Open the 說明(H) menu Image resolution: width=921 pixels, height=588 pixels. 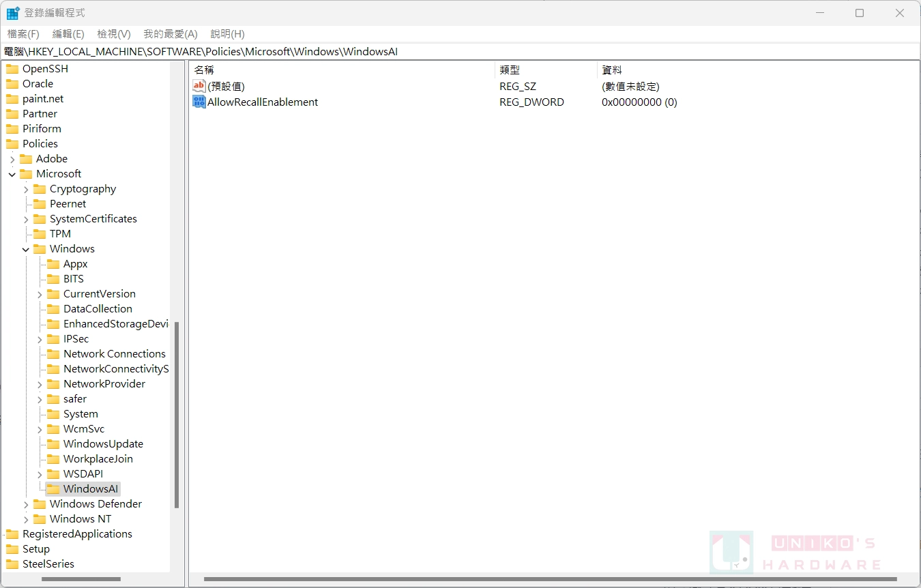click(x=228, y=34)
